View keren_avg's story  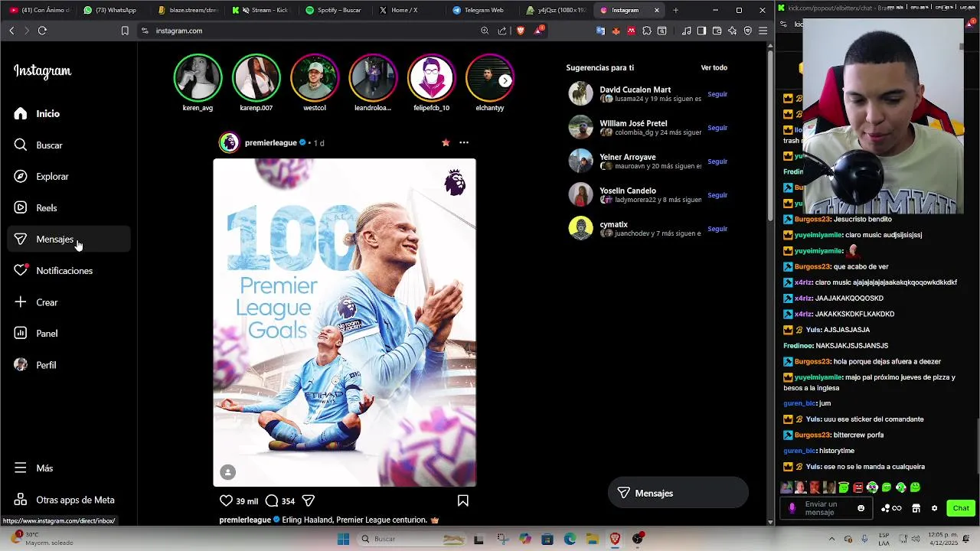coord(198,83)
